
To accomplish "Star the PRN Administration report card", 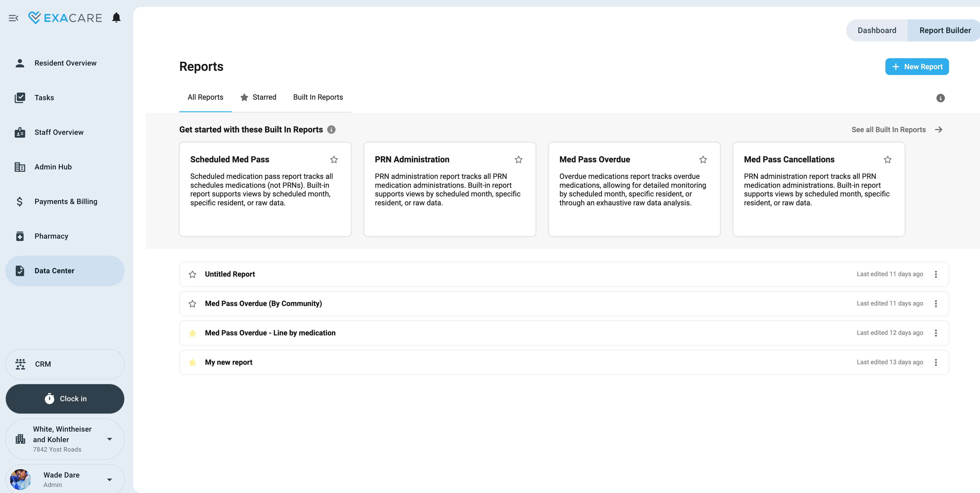I will pos(519,159).
